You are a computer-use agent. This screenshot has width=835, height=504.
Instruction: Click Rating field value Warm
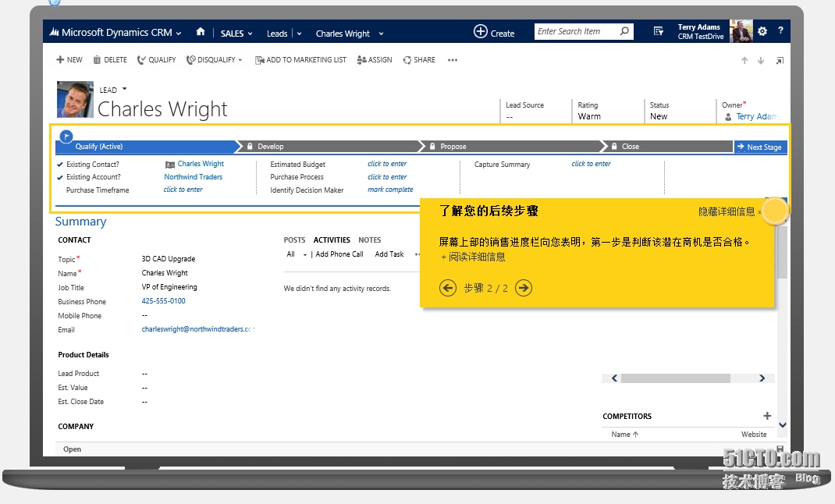click(x=589, y=116)
